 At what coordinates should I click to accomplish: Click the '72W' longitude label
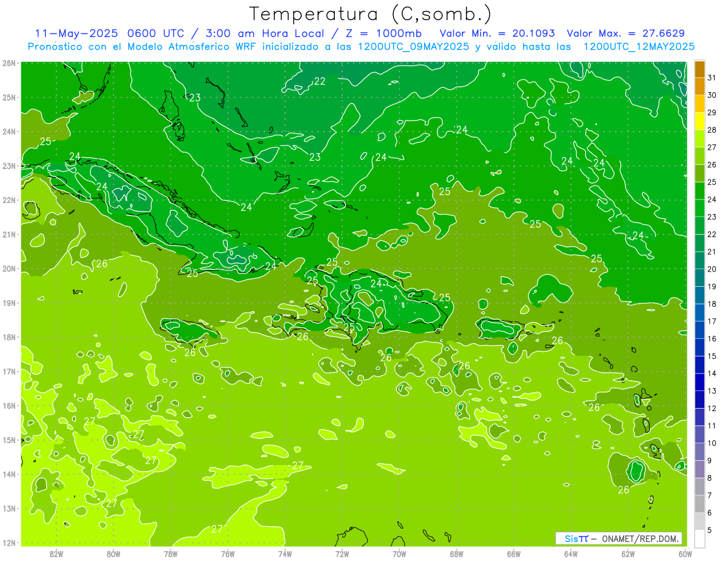pos(342,554)
